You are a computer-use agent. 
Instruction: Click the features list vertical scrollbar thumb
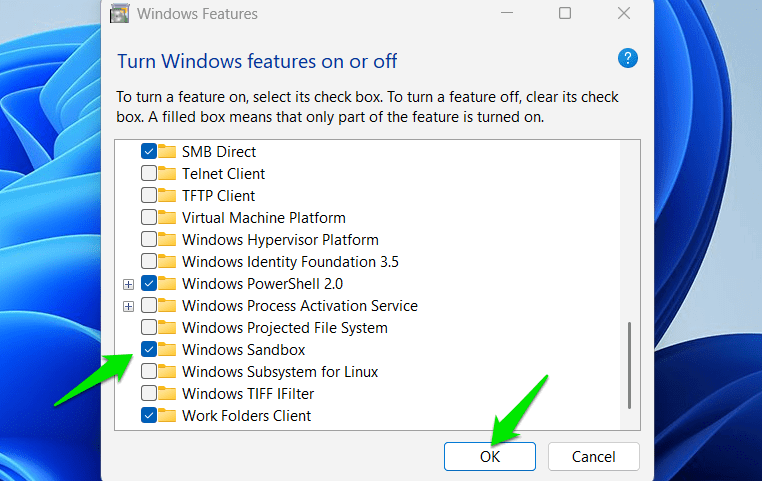[x=629, y=364]
